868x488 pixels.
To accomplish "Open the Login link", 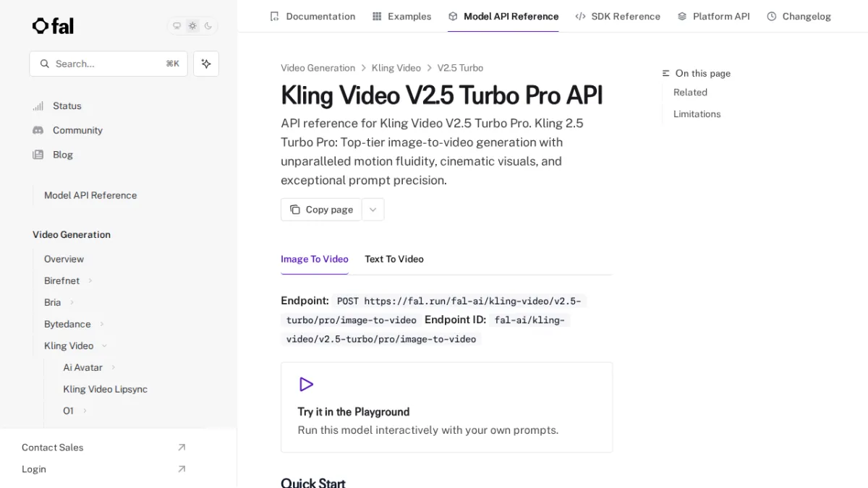I will click(x=34, y=469).
